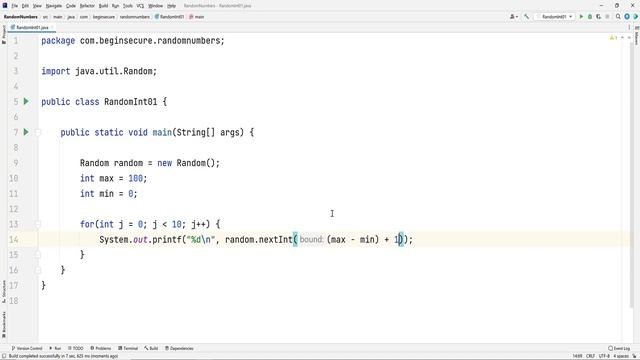
Task: Click the Stop button in toolbar
Action: 607,17
